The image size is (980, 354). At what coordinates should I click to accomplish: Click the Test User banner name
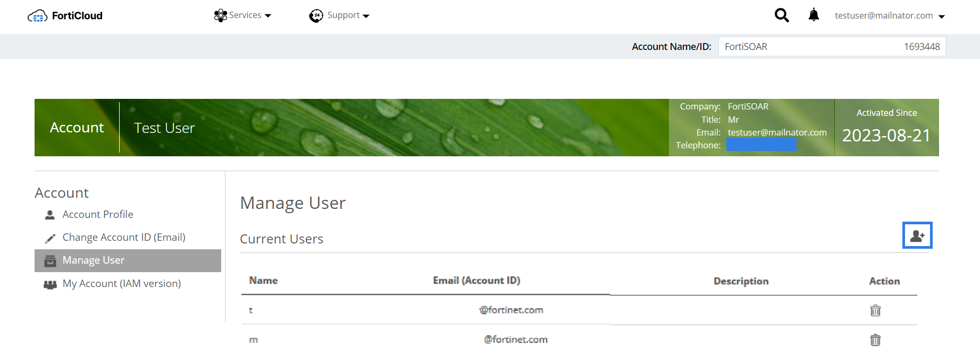click(164, 128)
